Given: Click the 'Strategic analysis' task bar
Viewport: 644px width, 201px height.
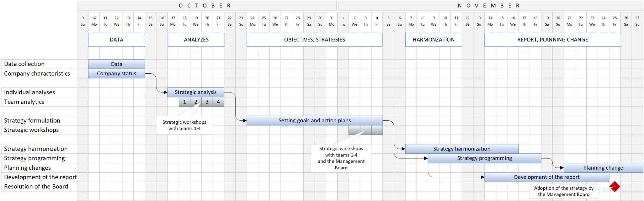Looking at the screenshot, I should (195, 92).
